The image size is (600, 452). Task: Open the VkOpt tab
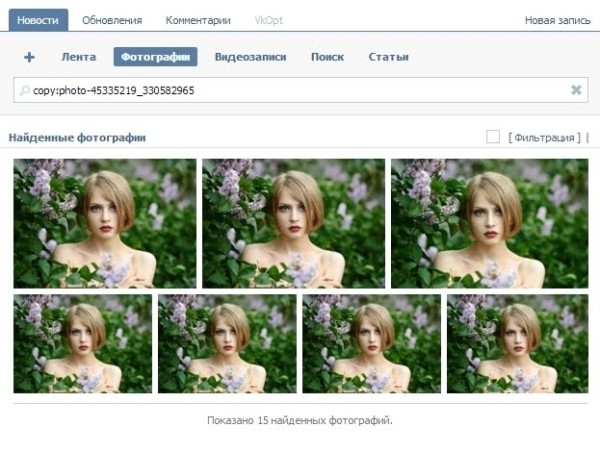(x=269, y=20)
